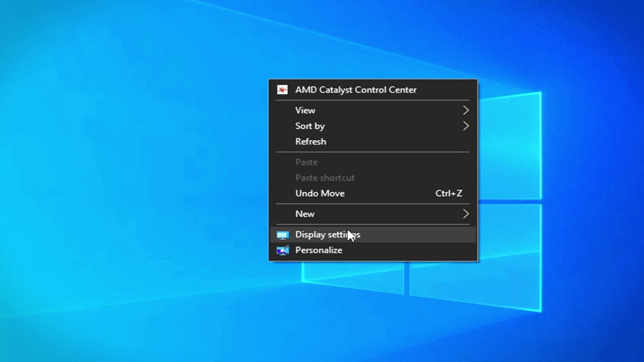Image resolution: width=644 pixels, height=362 pixels.
Task: Expand the View submenu arrow
Action: [466, 110]
